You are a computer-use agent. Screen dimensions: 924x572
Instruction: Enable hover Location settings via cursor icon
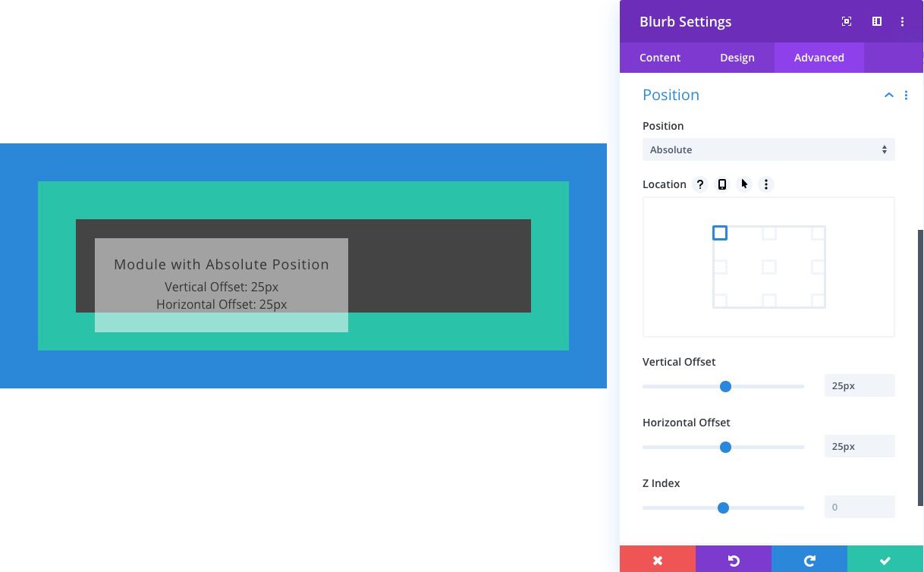click(x=743, y=184)
